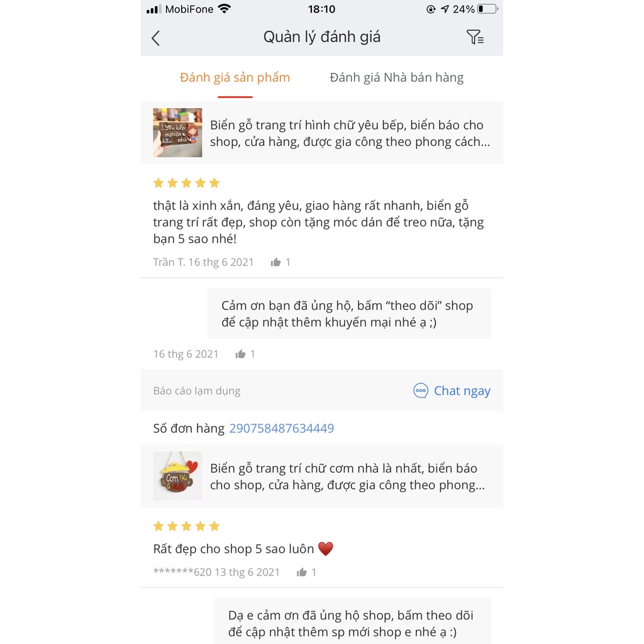Tap the Wi-Fi icon in status bar
This screenshot has height=644, width=644.
225,9
